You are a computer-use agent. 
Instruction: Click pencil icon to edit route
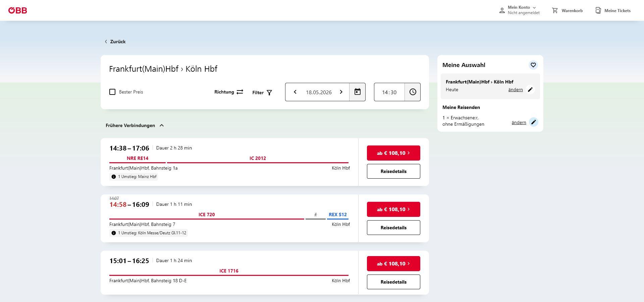click(x=530, y=89)
